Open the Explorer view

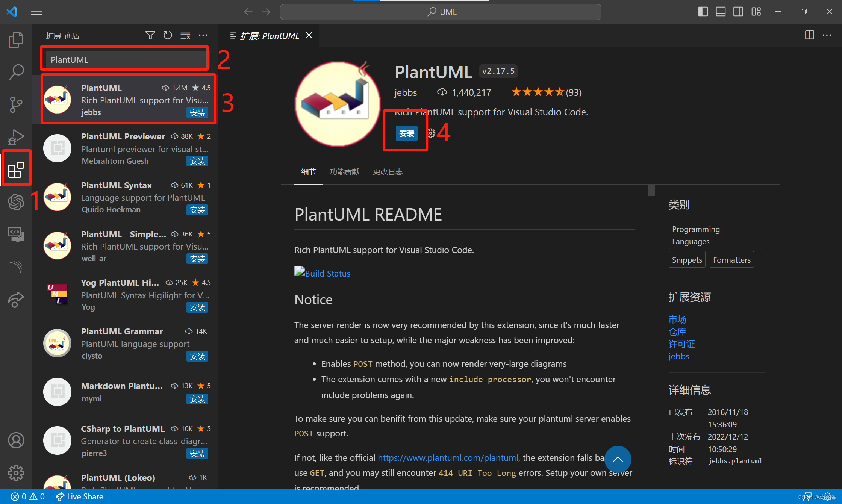[16, 40]
